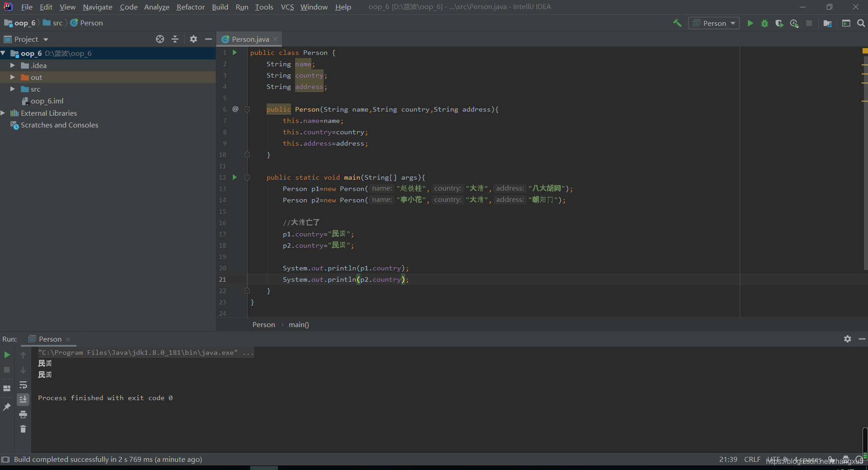Screen dimensions: 868x470
Task: Clear console with the trash icon
Action: [23, 429]
